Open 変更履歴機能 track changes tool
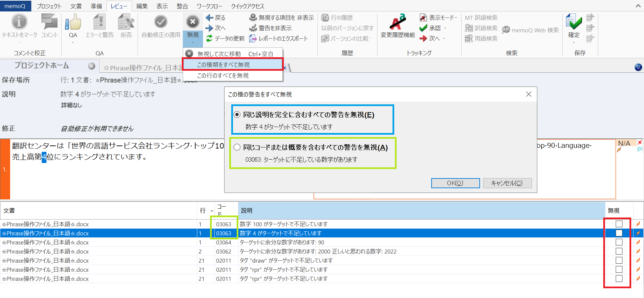Screen dimensions: 644x298 (x=398, y=22)
